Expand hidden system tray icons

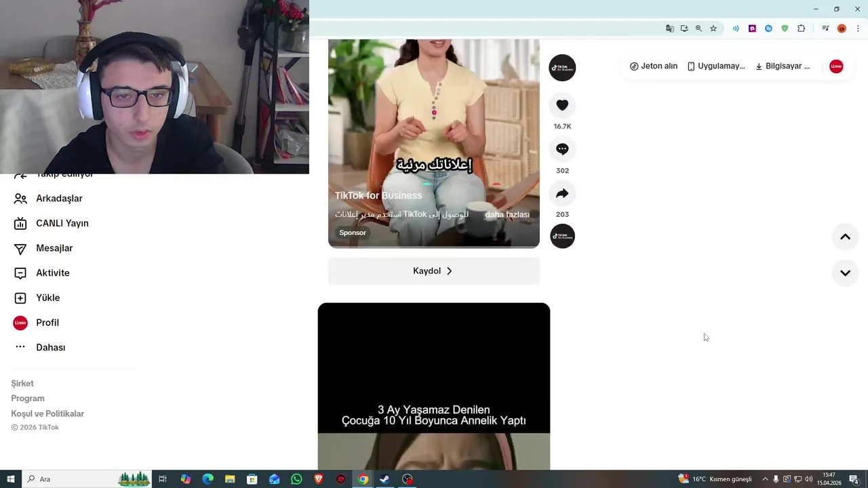tap(765, 479)
